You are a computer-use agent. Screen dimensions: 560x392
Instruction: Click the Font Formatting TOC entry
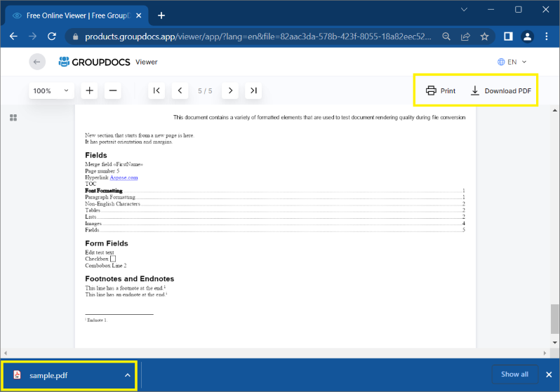(275, 191)
